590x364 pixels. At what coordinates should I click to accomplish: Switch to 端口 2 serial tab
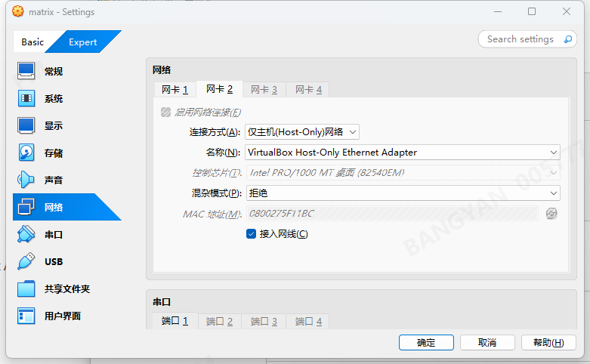pyautogui.click(x=219, y=321)
